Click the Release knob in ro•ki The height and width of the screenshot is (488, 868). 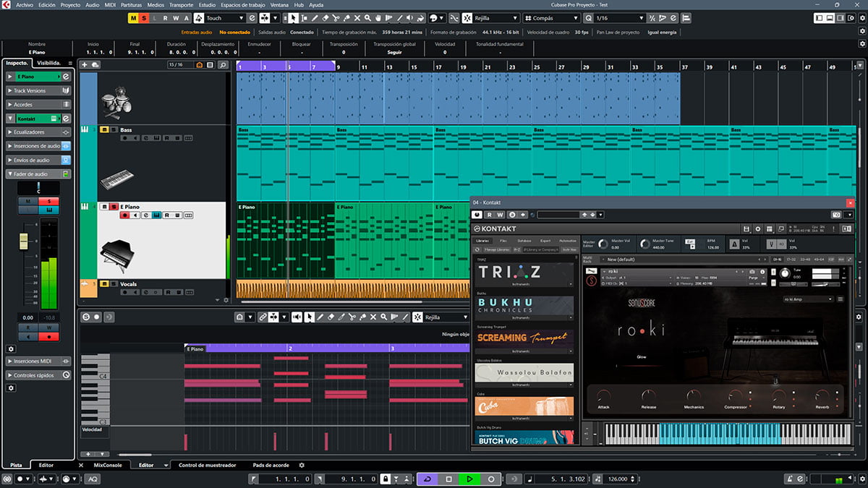coord(649,396)
